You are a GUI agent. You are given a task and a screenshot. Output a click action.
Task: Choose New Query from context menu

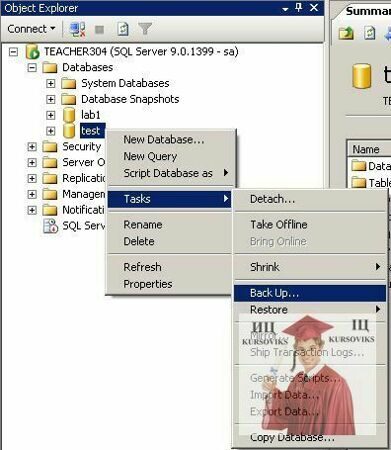(170, 156)
